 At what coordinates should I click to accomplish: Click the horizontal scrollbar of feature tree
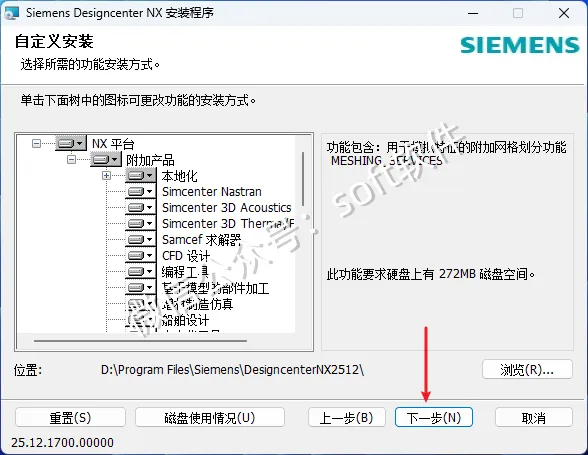point(140,341)
